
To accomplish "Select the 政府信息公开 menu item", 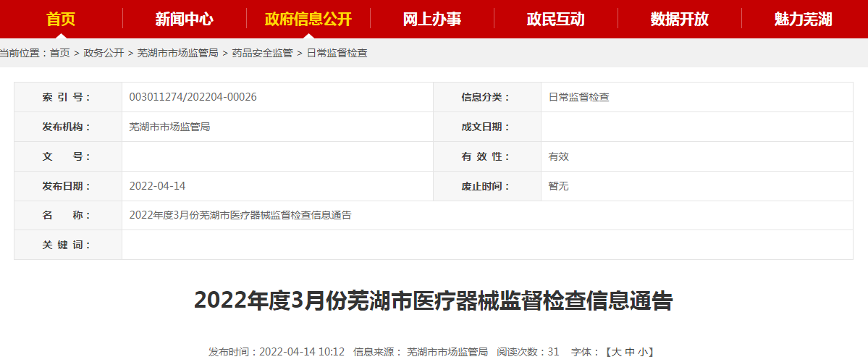I will pyautogui.click(x=308, y=19).
